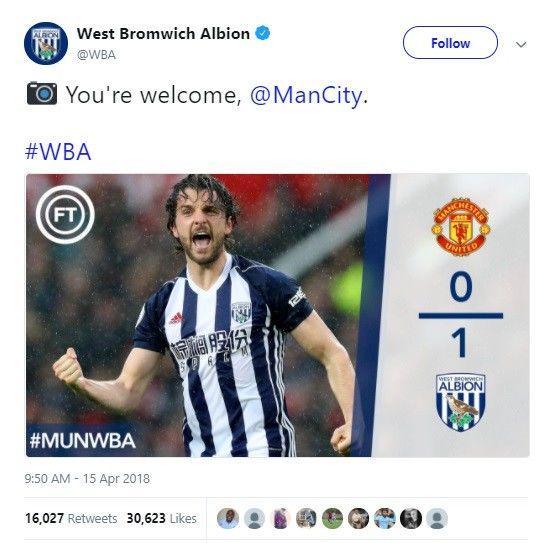Open the second liker's grey default avatar
This screenshot has width=551, height=543.
point(254,518)
